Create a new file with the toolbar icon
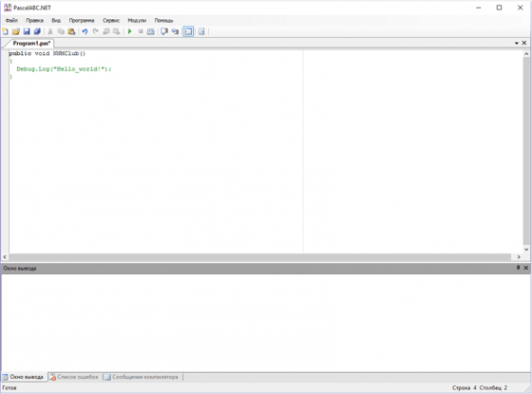Image resolution: width=532 pixels, height=394 pixels. click(x=5, y=31)
